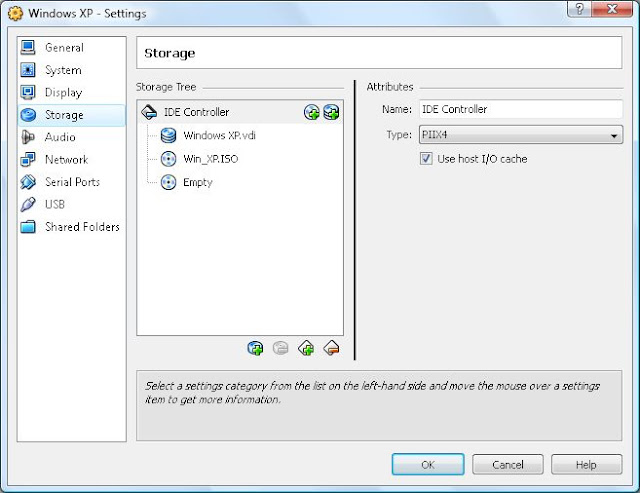The height and width of the screenshot is (493, 640).
Task: Click the hard disk icon for Windows XP.vdi
Action: [168, 135]
